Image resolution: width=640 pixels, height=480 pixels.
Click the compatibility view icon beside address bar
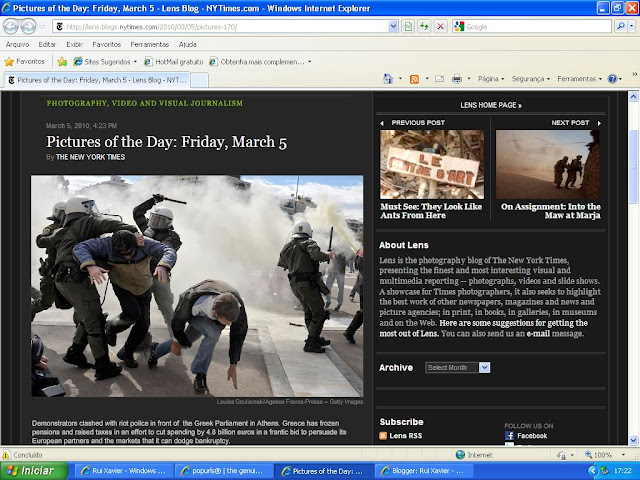[408, 27]
